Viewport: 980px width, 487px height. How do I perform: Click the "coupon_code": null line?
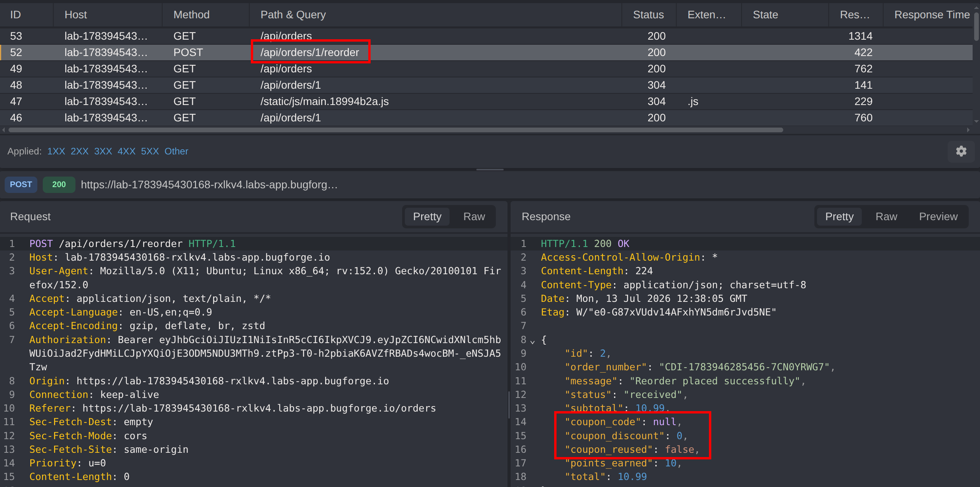pyautogui.click(x=623, y=422)
